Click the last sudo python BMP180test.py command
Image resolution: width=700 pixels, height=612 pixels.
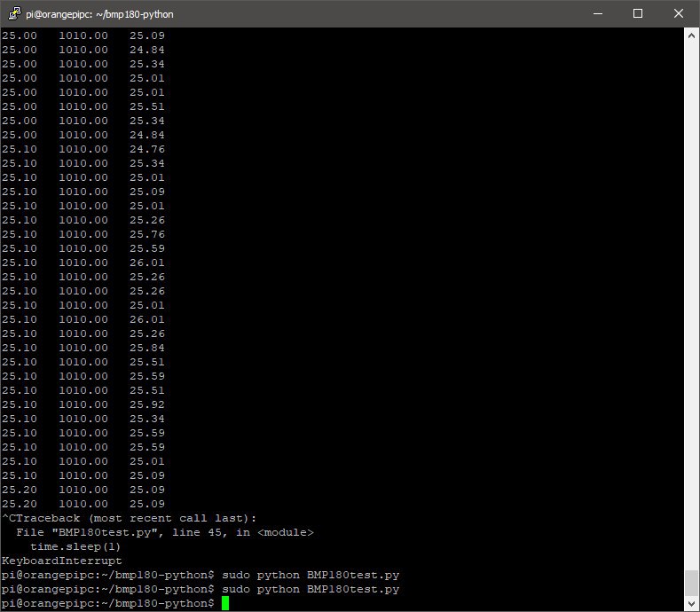[311, 589]
